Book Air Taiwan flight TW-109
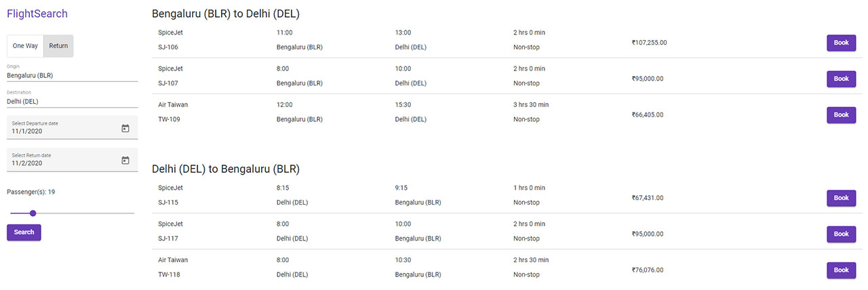This screenshot has width=868, height=290. 841,115
